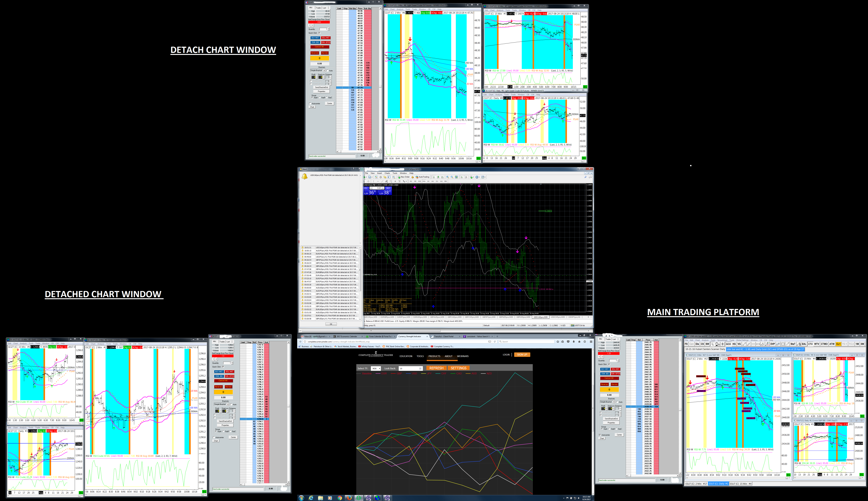Toggle Autocenter checkbox in GCZ7 order window
The height and width of the screenshot is (501, 868).
214,437
